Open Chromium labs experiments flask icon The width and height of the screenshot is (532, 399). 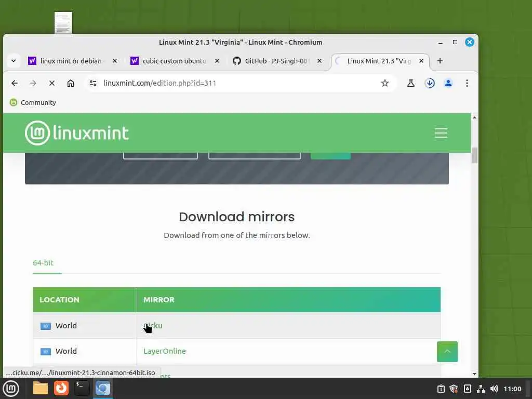pos(411,83)
